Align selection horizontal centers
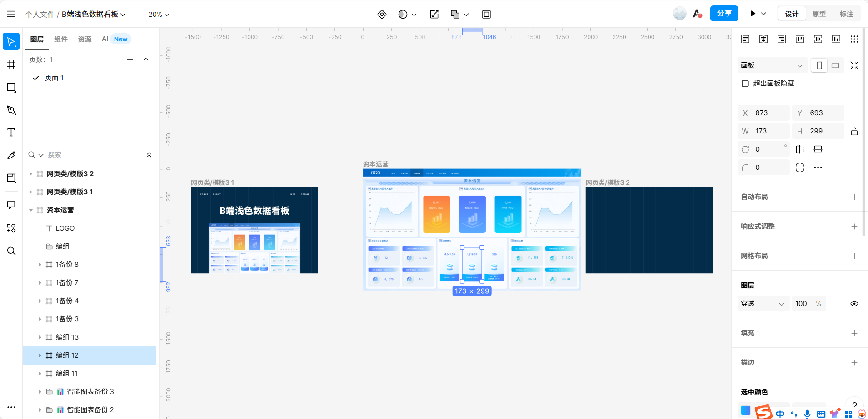 (x=763, y=39)
